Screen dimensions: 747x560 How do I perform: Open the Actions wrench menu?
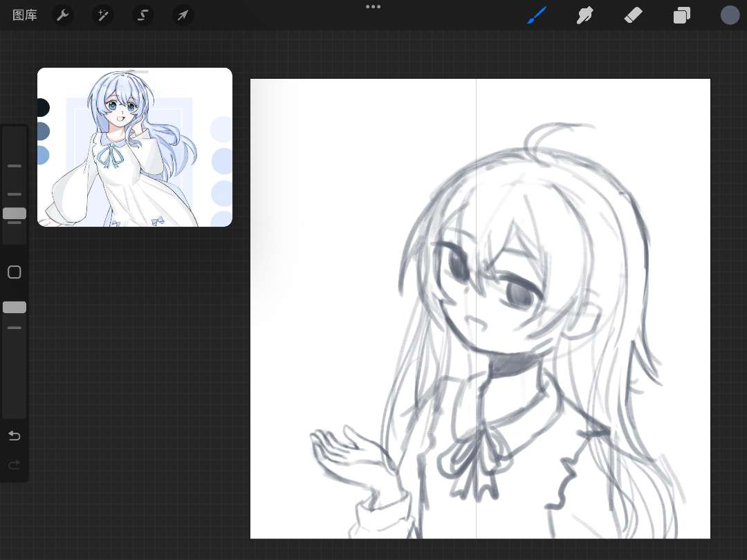pos(63,15)
